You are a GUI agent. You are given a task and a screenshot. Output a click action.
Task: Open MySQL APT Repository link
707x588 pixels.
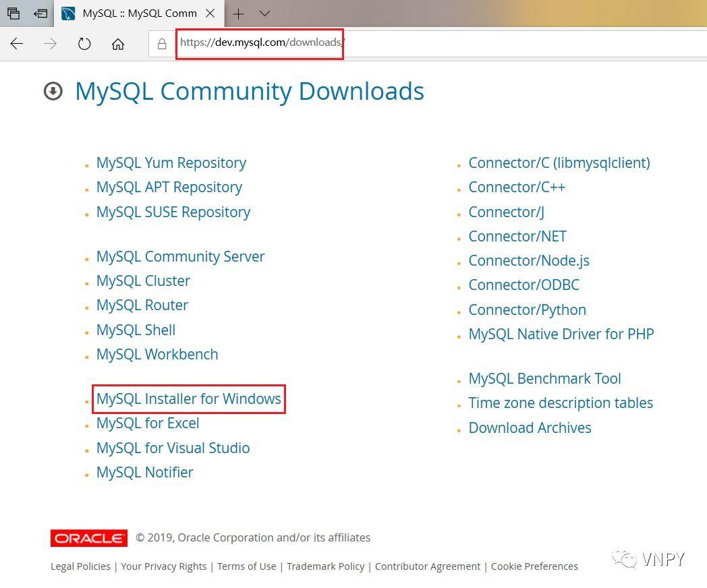pyautogui.click(x=169, y=187)
